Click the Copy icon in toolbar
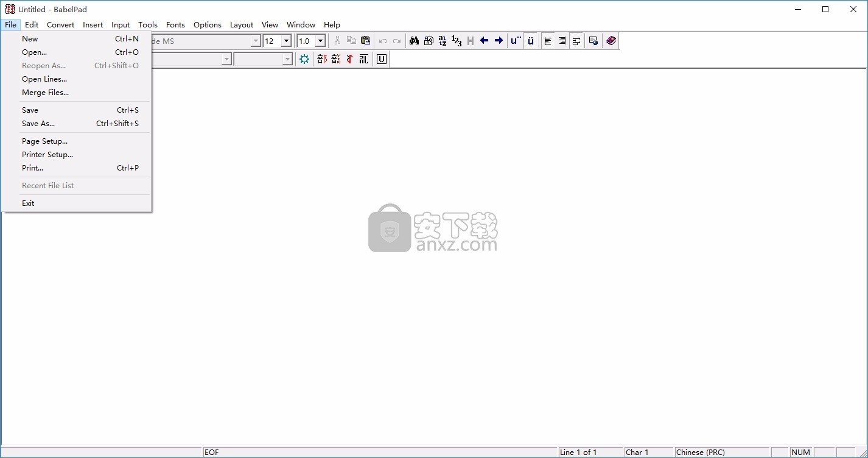Screen dimensions: 868x458 click(351, 41)
